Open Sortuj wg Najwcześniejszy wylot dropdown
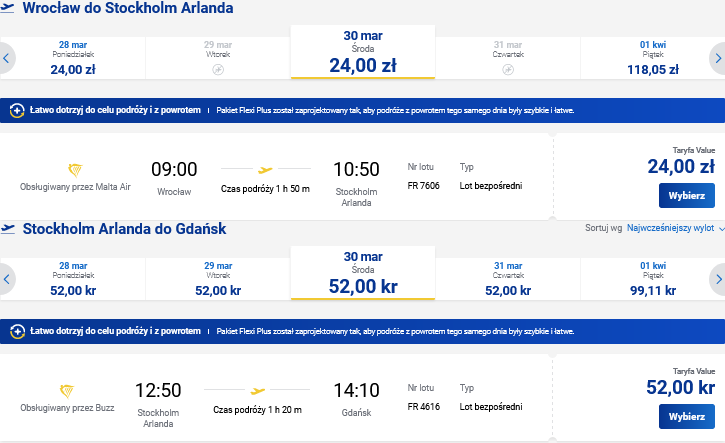Viewport: 725px width, 443px height. (x=675, y=228)
